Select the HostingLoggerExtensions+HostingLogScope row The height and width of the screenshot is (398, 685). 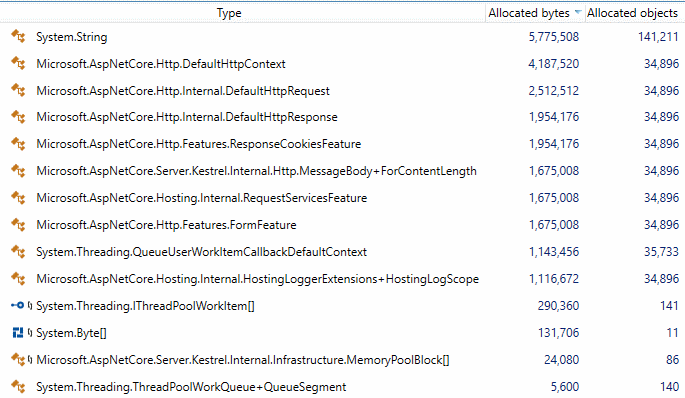[341, 279]
